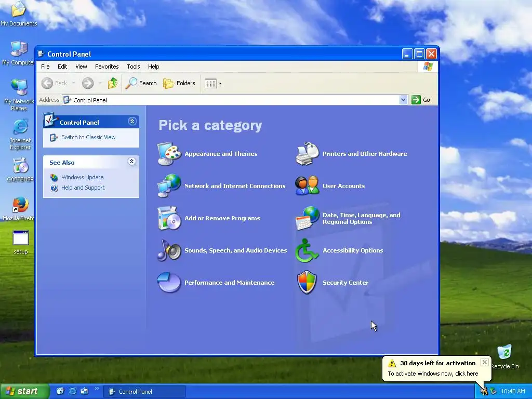This screenshot has width=532, height=399.
Task: Click the Windows activation keys tray icon
Action: (x=484, y=392)
